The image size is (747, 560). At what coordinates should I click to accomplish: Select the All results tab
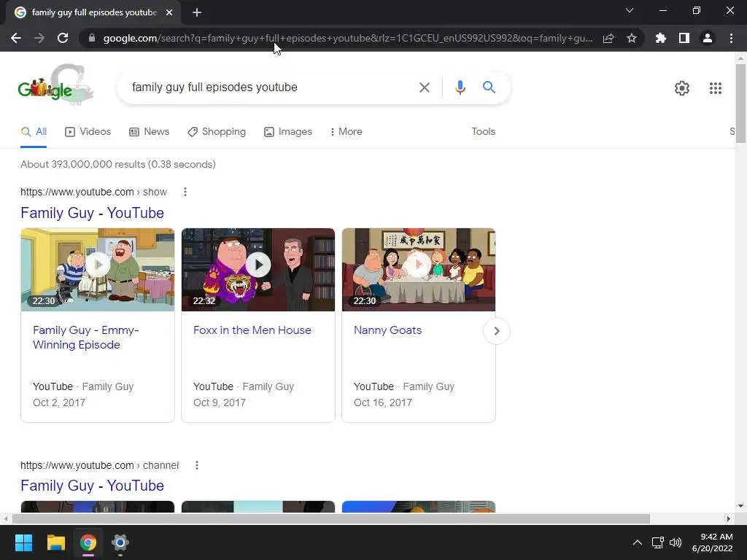[34, 132]
